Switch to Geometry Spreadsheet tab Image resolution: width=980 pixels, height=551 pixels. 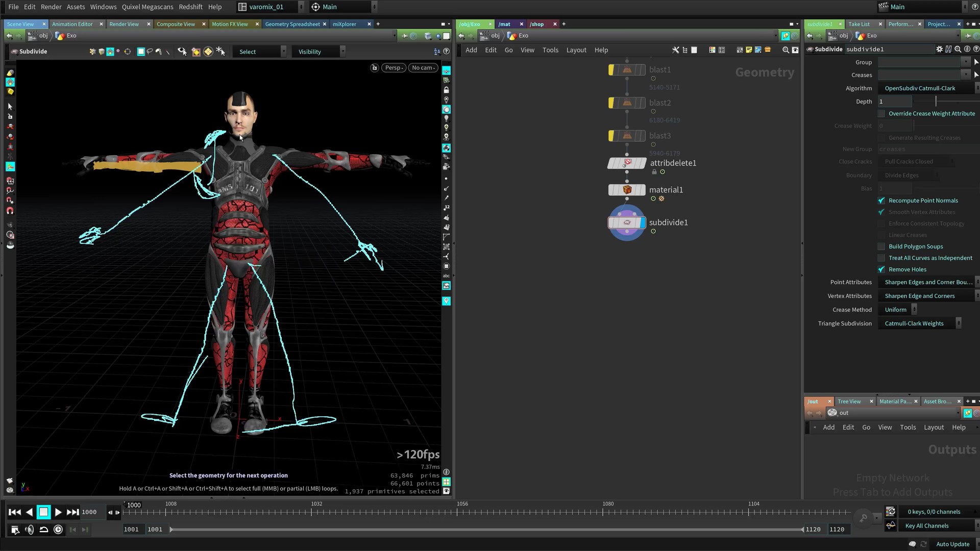point(292,24)
